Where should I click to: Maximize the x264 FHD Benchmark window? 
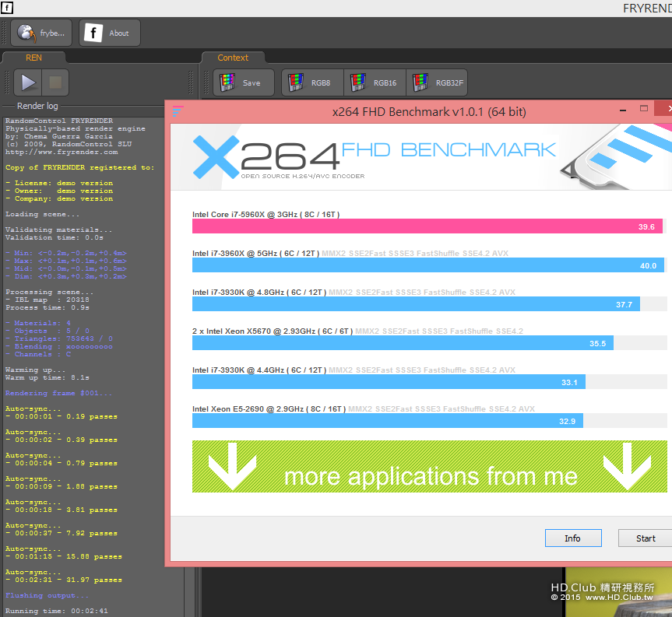pos(644,109)
